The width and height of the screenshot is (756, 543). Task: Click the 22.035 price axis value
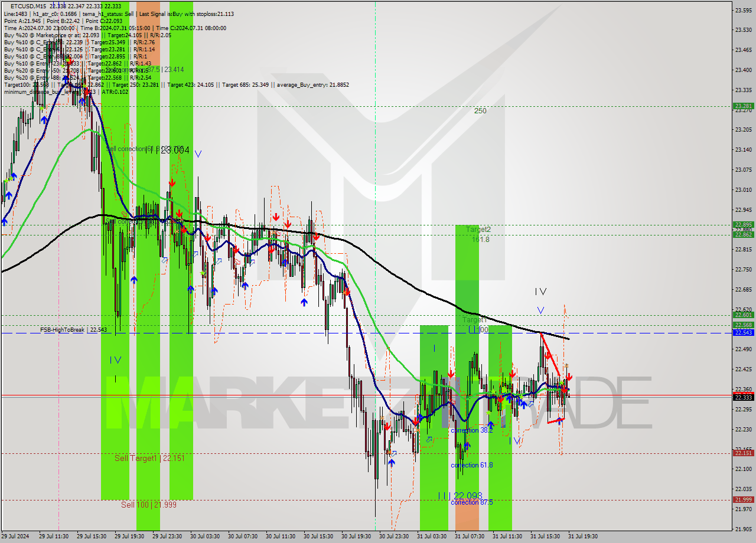[x=743, y=489]
